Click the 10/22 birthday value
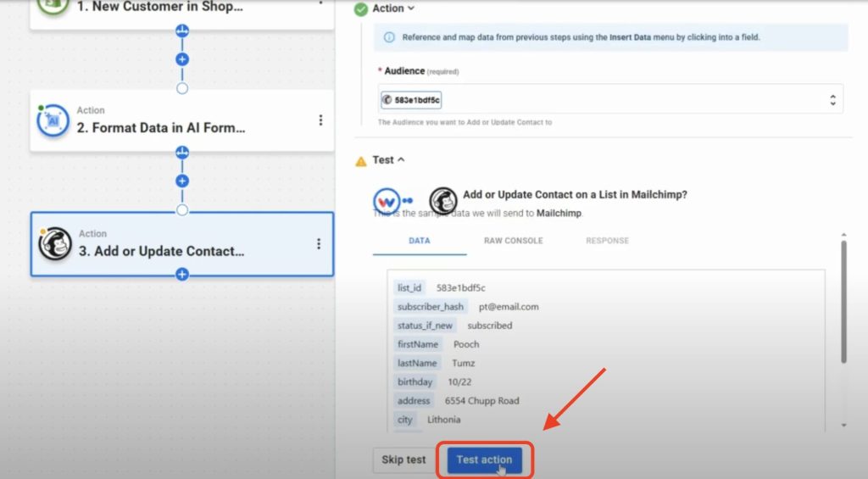Screen dimensions: 868x479 click(459, 382)
